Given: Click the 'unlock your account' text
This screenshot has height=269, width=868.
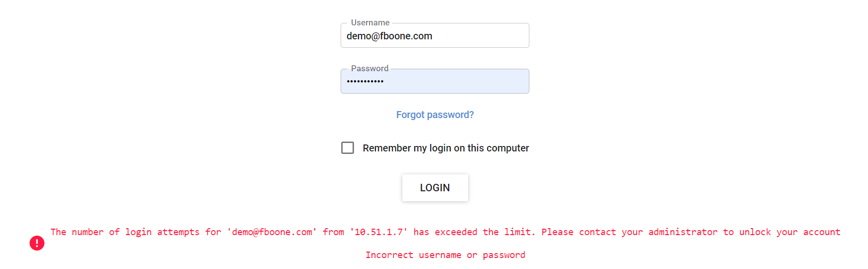Looking at the screenshot, I should pos(789,232).
